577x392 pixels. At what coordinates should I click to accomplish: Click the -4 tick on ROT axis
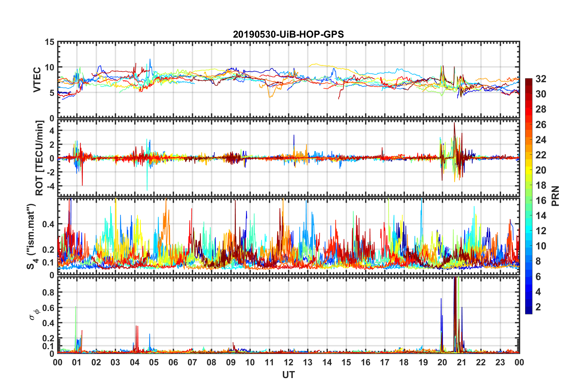click(x=51, y=186)
